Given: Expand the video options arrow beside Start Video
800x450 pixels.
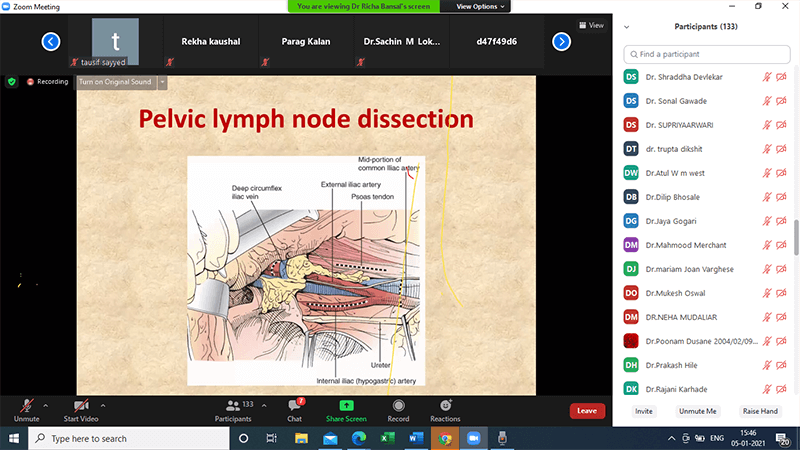Looking at the screenshot, I should click(103, 405).
